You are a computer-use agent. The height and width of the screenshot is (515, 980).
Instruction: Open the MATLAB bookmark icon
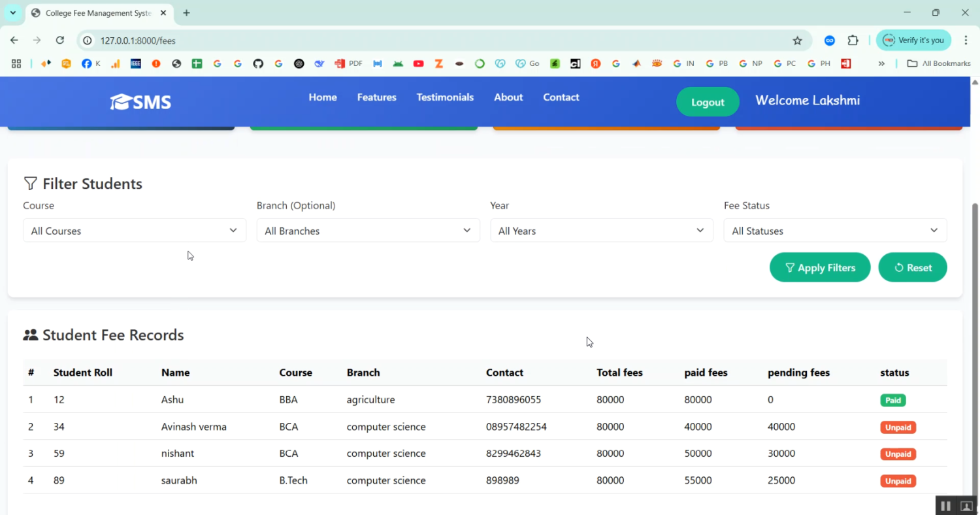click(636, 63)
